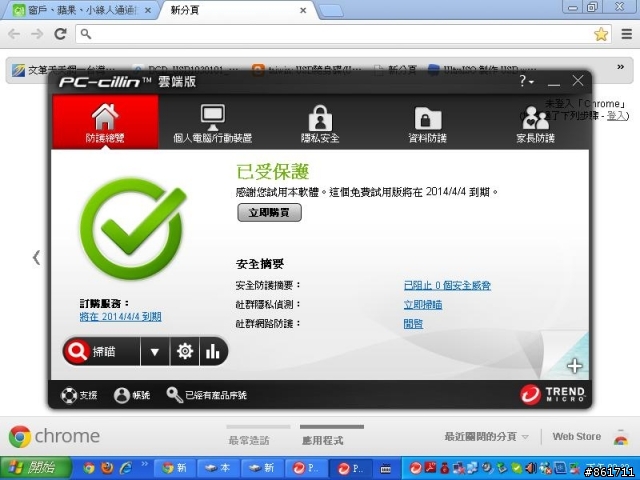This screenshot has height=480, width=640.
Task: Click the Trend Micro logo
Action: pyautogui.click(x=552, y=394)
